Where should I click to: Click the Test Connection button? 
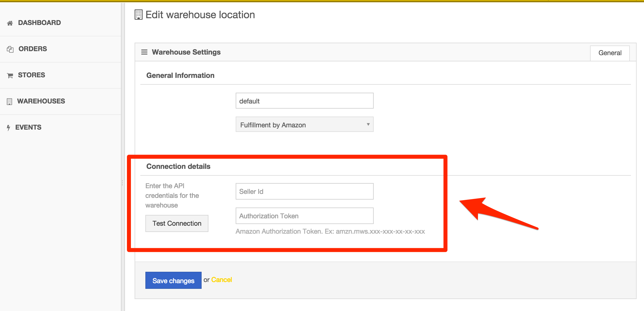177,223
